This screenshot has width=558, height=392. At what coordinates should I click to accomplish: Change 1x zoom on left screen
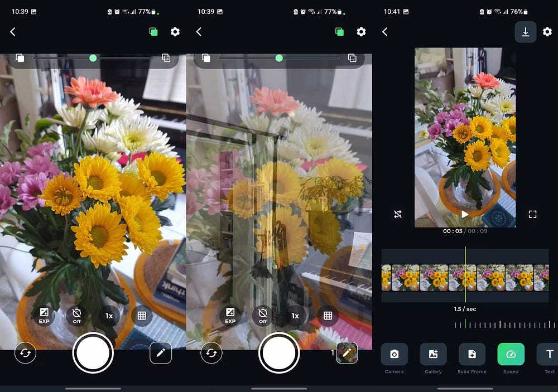(109, 316)
